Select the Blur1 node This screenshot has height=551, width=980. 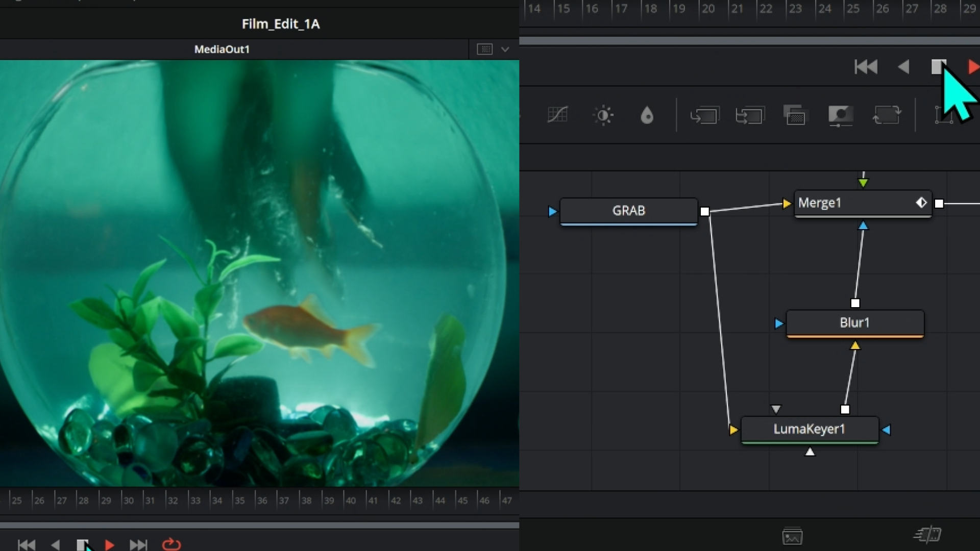coord(854,323)
